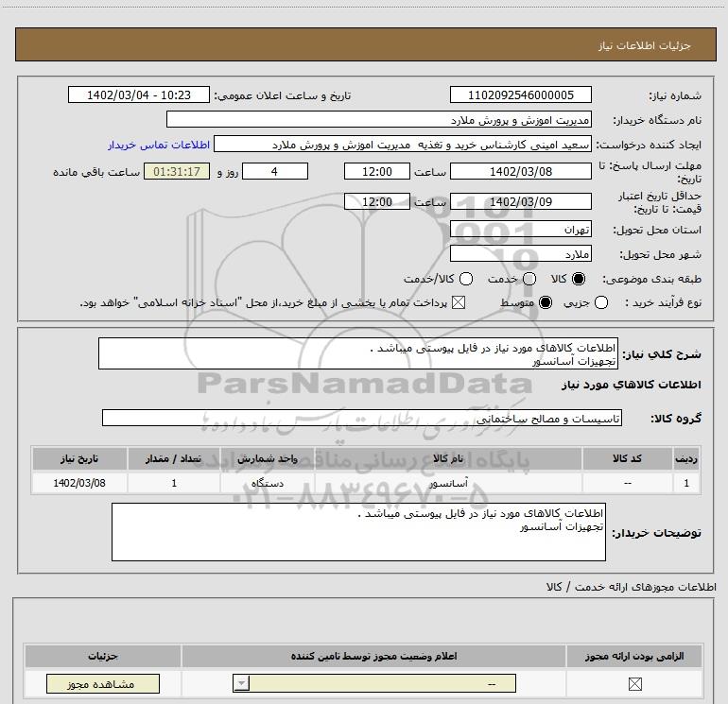This screenshot has width=728, height=704.
Task: Click the اطلاعات کالاهای مورد نیاز heading
Action: (632, 385)
